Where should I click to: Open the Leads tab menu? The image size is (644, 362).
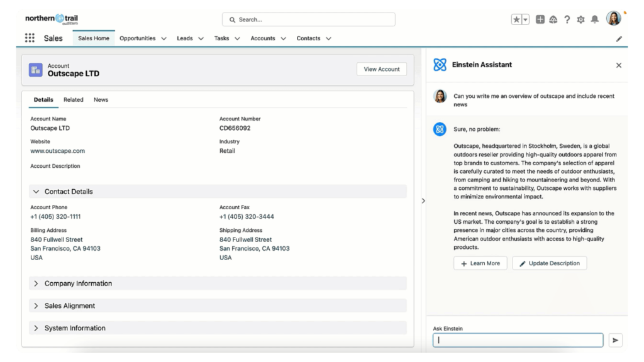pyautogui.click(x=200, y=38)
